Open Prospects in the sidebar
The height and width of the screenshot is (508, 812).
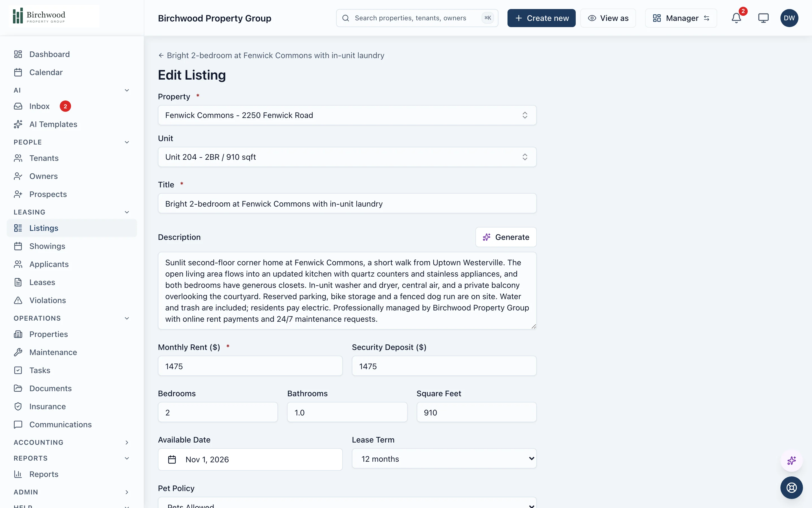pos(72,194)
